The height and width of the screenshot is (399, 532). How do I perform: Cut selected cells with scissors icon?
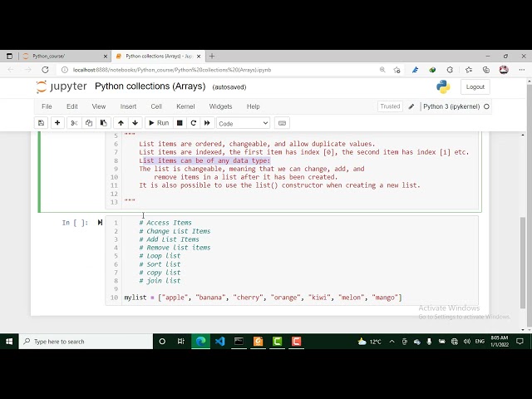pos(74,123)
